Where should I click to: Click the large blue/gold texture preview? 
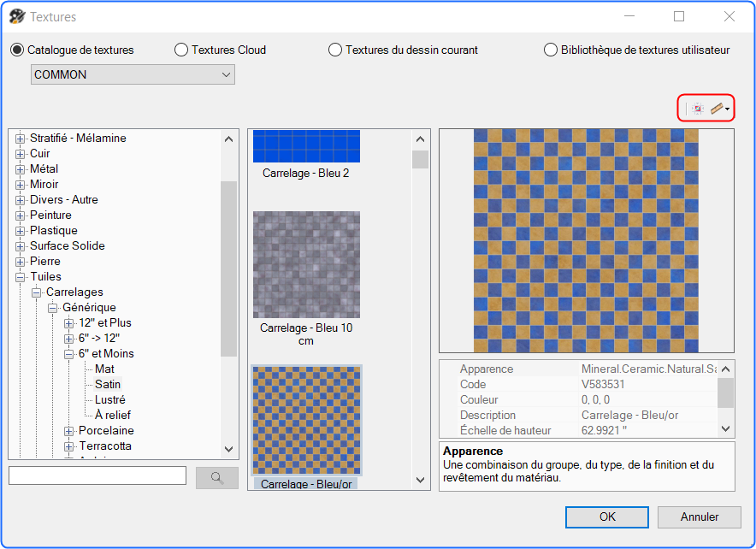(x=586, y=240)
